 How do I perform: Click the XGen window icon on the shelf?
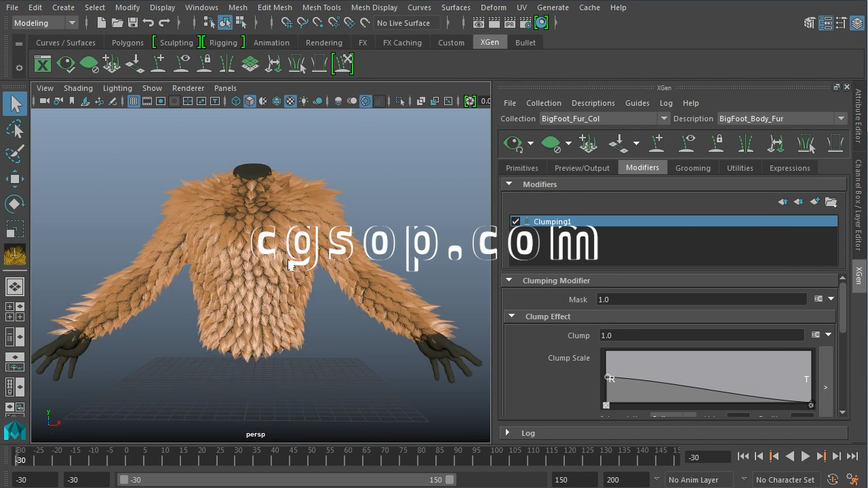pyautogui.click(x=43, y=64)
